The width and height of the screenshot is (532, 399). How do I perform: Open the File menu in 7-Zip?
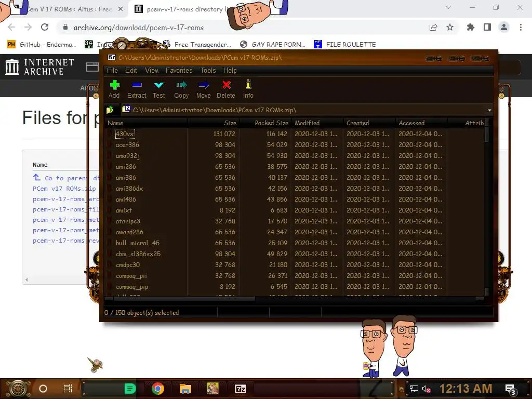click(112, 70)
